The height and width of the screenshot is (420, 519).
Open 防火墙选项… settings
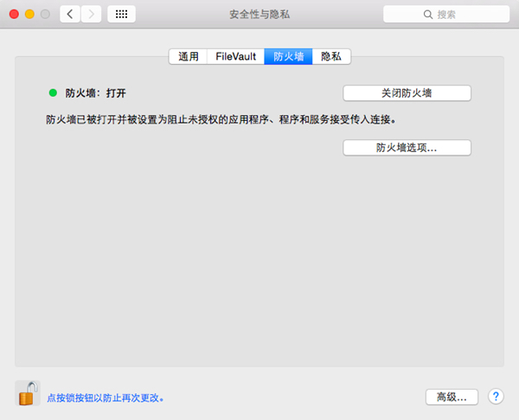pyautogui.click(x=407, y=148)
